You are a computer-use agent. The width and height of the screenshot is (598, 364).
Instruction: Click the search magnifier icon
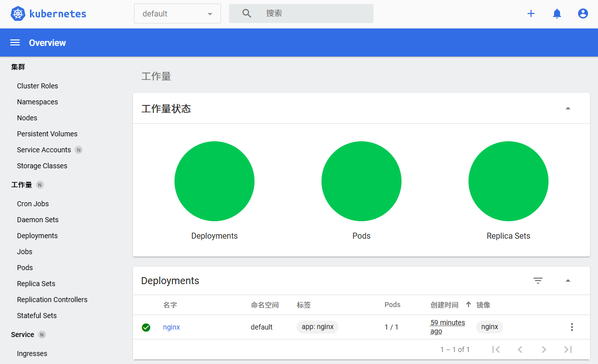[247, 13]
